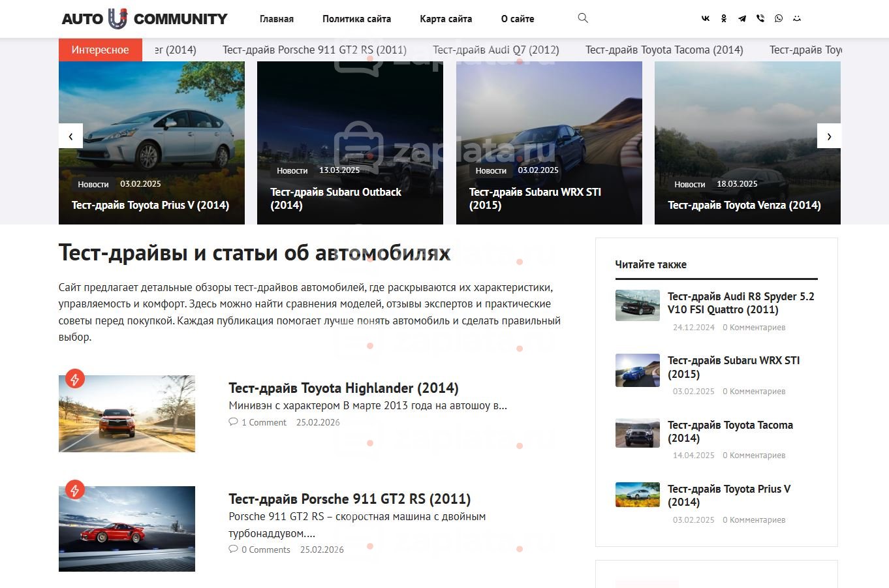Click the red Porsche 911 article thumbnail

click(127, 529)
